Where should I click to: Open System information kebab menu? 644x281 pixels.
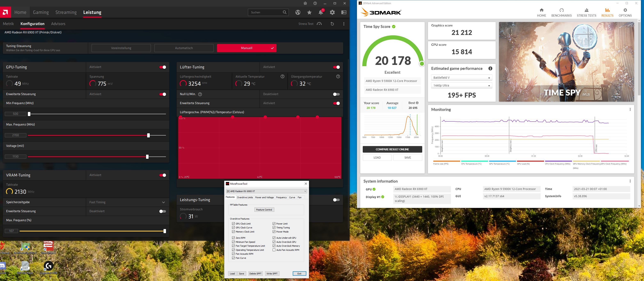point(630,181)
